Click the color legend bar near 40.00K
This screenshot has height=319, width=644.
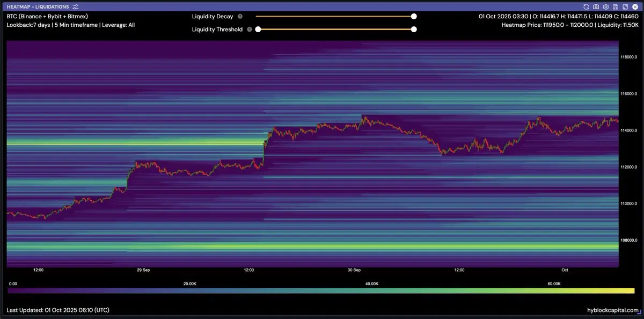371,291
